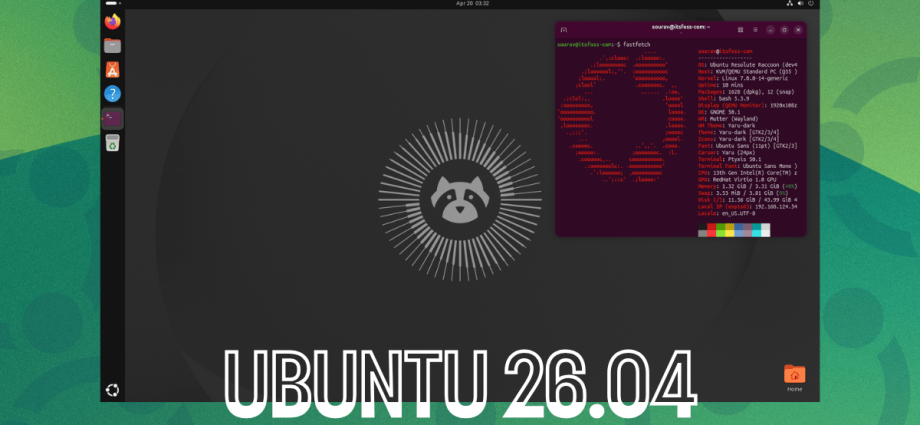Click the OS line Ubuntu Resolute Raccoon
The image size is (920, 425).
click(748, 65)
